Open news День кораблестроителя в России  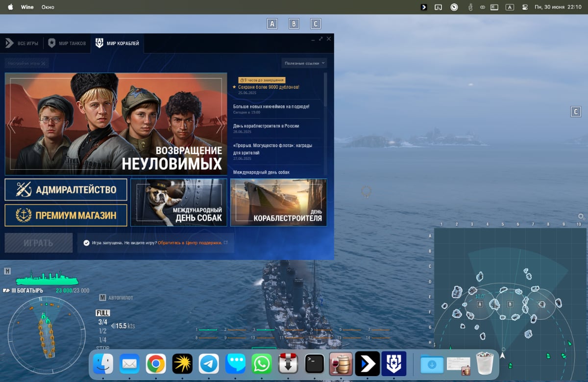pyautogui.click(x=266, y=126)
